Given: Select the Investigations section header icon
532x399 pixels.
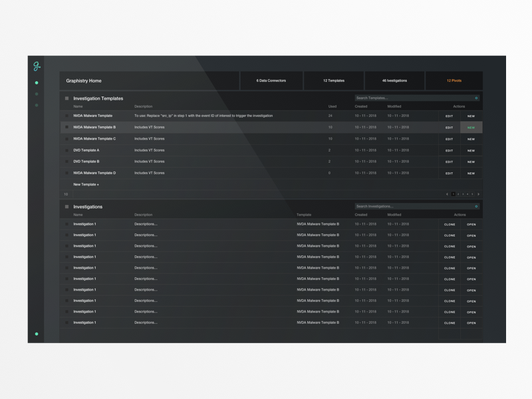Looking at the screenshot, I should tap(66, 207).
